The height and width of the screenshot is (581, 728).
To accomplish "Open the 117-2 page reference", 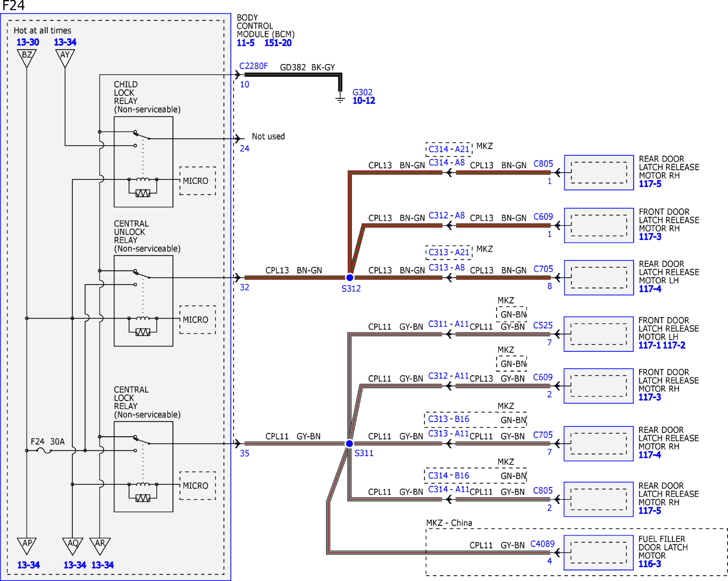I will click(x=674, y=345).
